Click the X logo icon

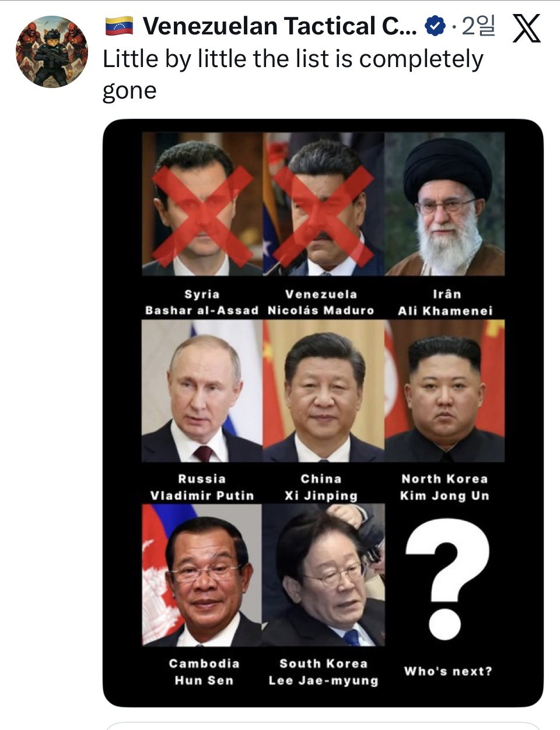pos(526,29)
